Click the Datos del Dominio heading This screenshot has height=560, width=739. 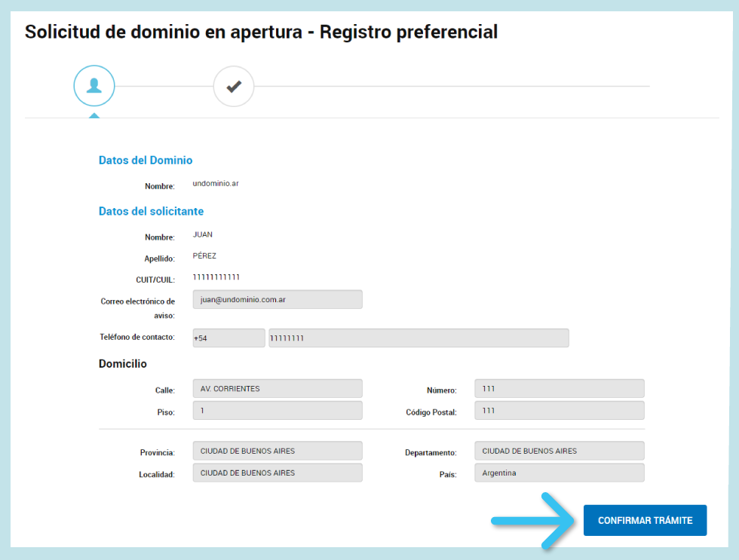tap(146, 161)
